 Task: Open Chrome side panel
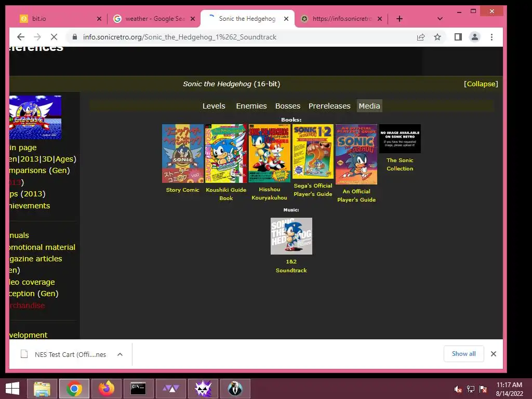coord(458,37)
